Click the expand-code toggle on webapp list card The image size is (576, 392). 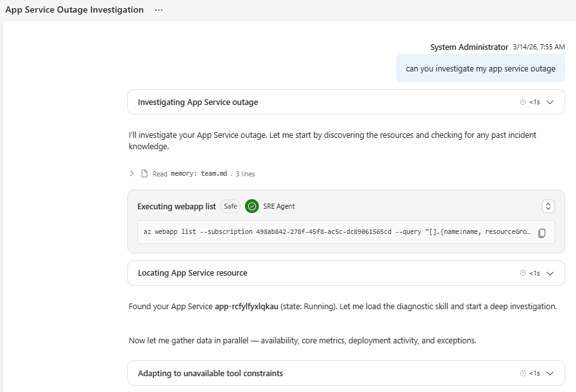tap(548, 205)
